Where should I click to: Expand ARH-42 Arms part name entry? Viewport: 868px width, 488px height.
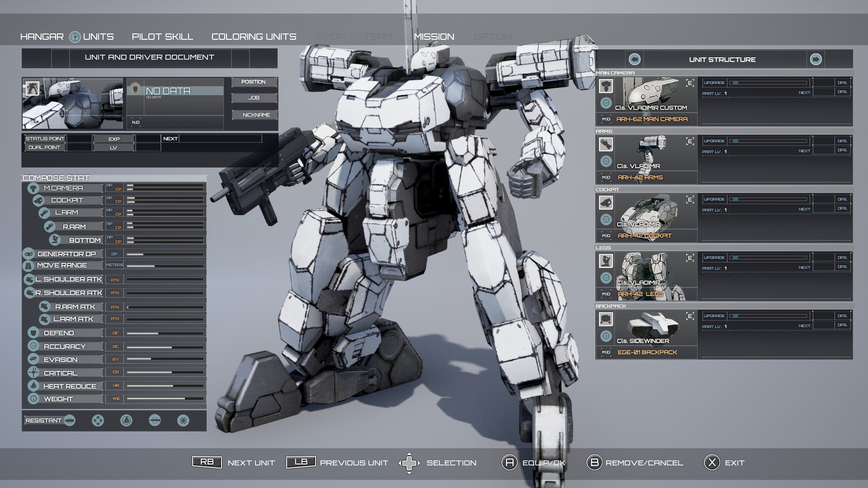640,178
